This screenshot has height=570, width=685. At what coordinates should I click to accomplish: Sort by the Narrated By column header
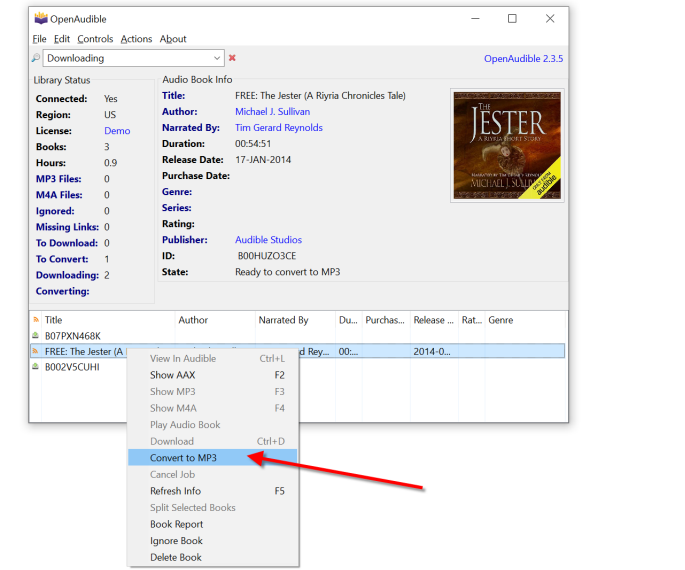(295, 320)
